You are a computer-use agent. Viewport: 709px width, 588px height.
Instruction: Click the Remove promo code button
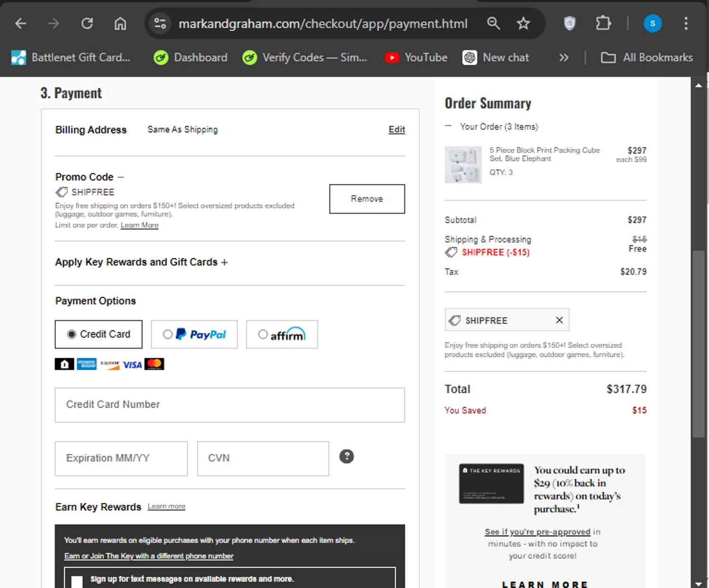coord(367,199)
